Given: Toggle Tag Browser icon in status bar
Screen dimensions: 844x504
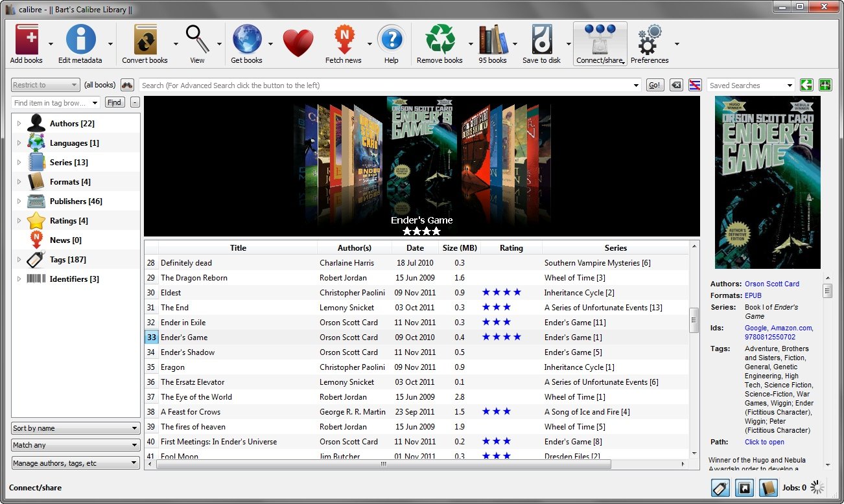Looking at the screenshot, I should tap(721, 488).
